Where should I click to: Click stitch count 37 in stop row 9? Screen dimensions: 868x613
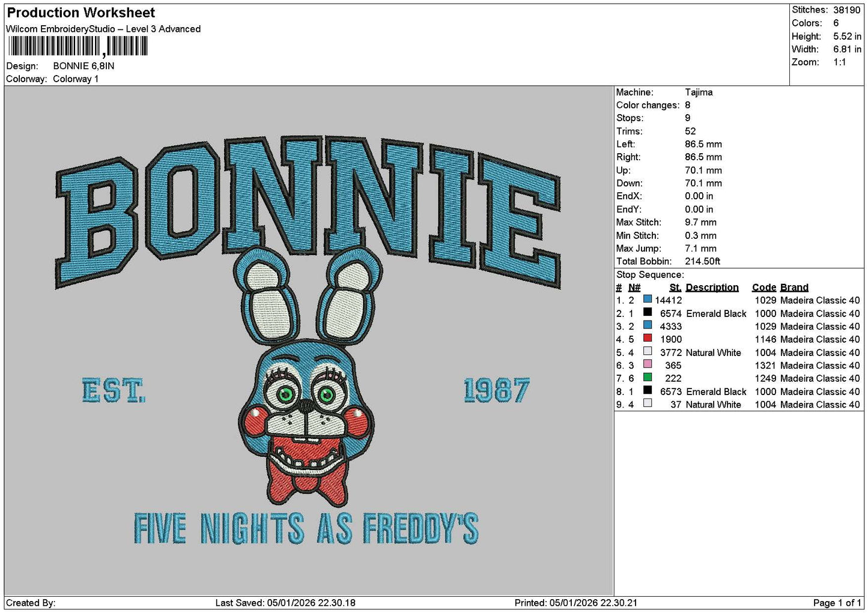[x=676, y=405]
